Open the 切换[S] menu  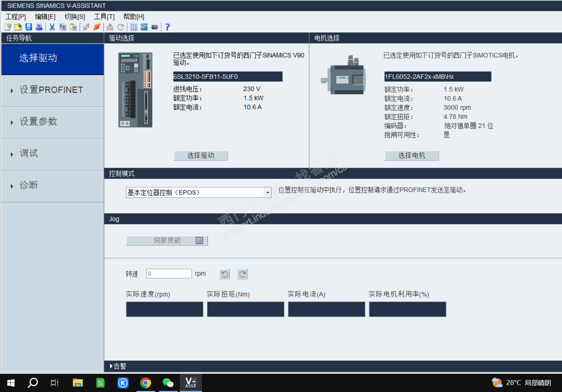point(75,17)
